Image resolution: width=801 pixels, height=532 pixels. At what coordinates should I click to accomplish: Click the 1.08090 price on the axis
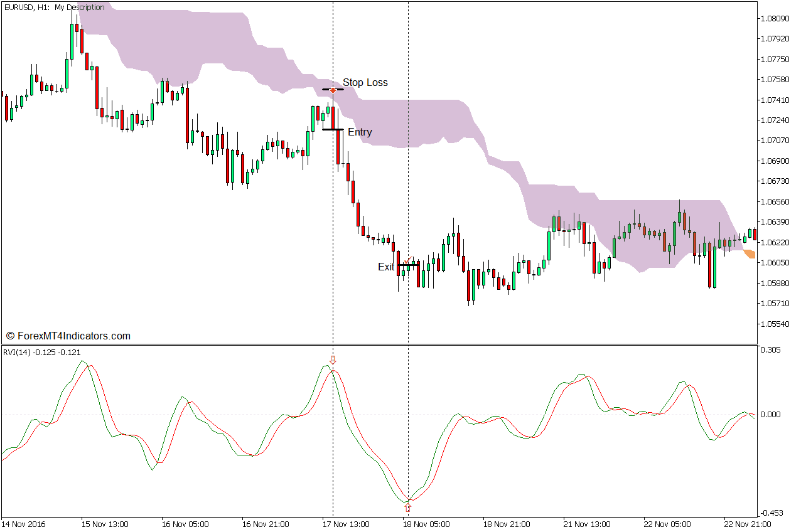pyautogui.click(x=775, y=18)
